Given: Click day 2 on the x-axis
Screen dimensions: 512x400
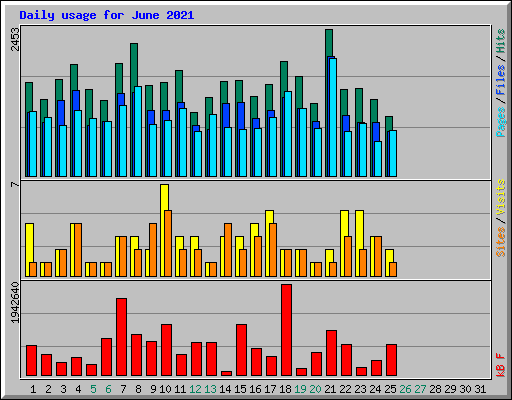Looking at the screenshot, I should click(x=48, y=389).
